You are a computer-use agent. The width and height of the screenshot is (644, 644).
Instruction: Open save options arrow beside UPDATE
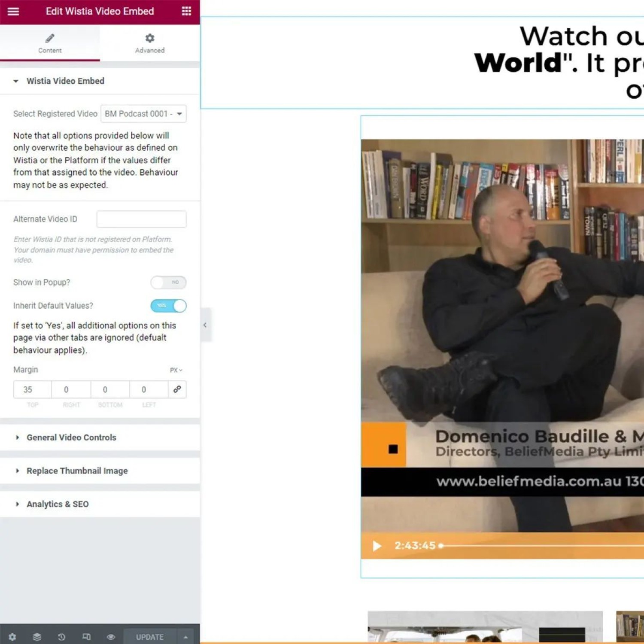[x=185, y=637]
